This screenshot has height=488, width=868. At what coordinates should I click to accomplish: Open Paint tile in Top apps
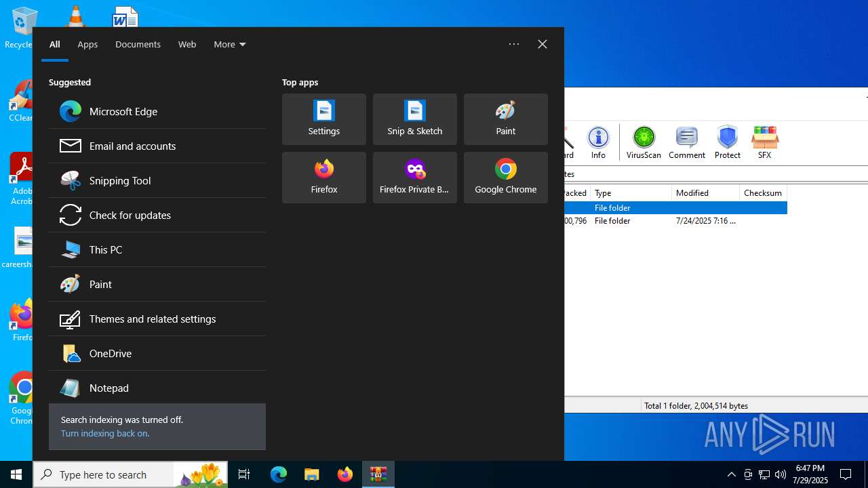(x=506, y=119)
